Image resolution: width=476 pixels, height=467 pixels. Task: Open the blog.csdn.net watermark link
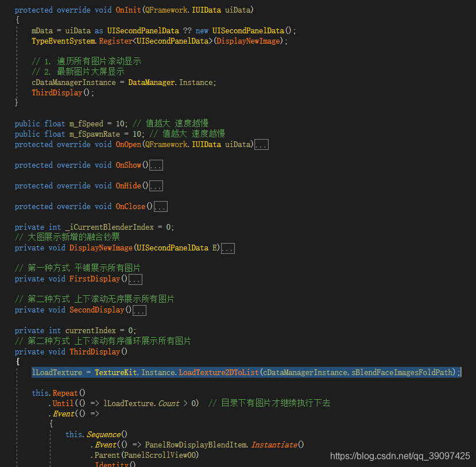pos(400,456)
